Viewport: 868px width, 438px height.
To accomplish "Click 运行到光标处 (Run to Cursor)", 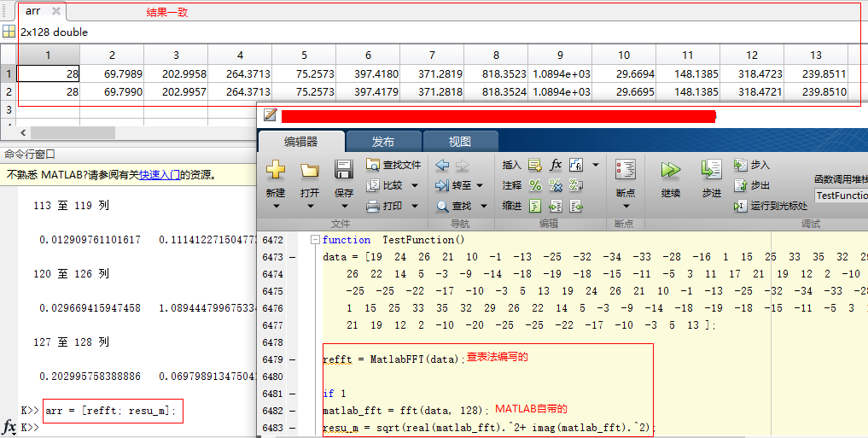I will [771, 206].
